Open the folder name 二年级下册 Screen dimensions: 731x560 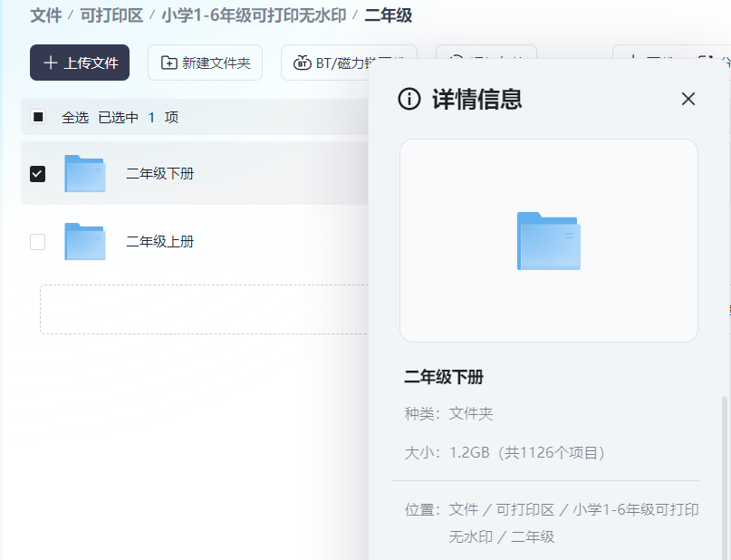(x=159, y=173)
